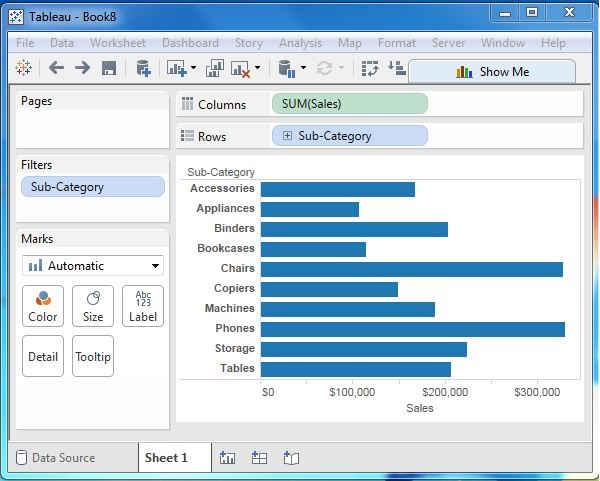Click the new dashboard tab icon
The height and width of the screenshot is (481, 600).
click(259, 458)
